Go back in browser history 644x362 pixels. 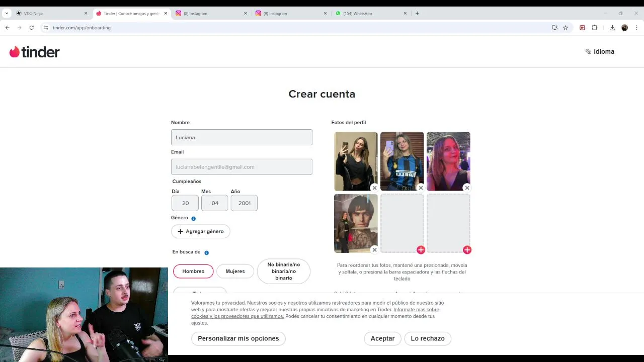(8, 28)
